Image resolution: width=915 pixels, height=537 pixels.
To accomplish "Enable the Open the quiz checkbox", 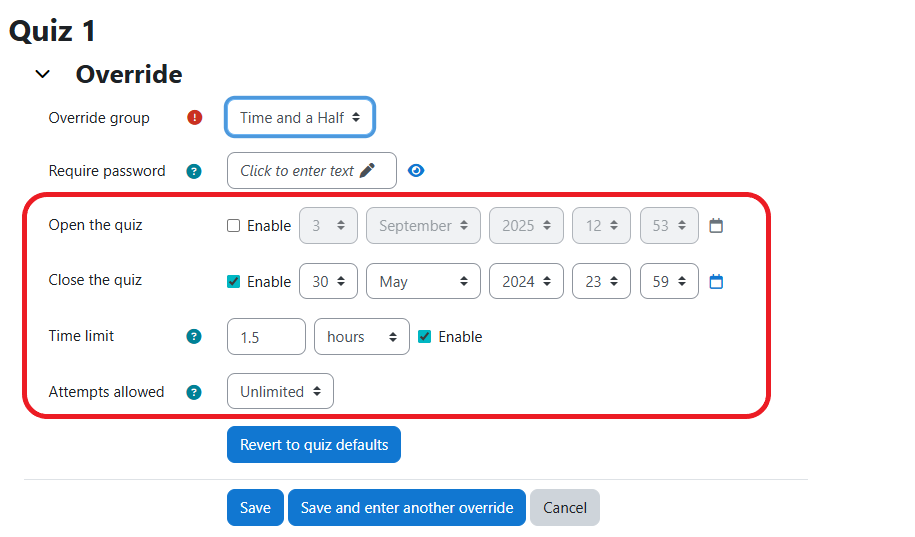I will tap(234, 226).
